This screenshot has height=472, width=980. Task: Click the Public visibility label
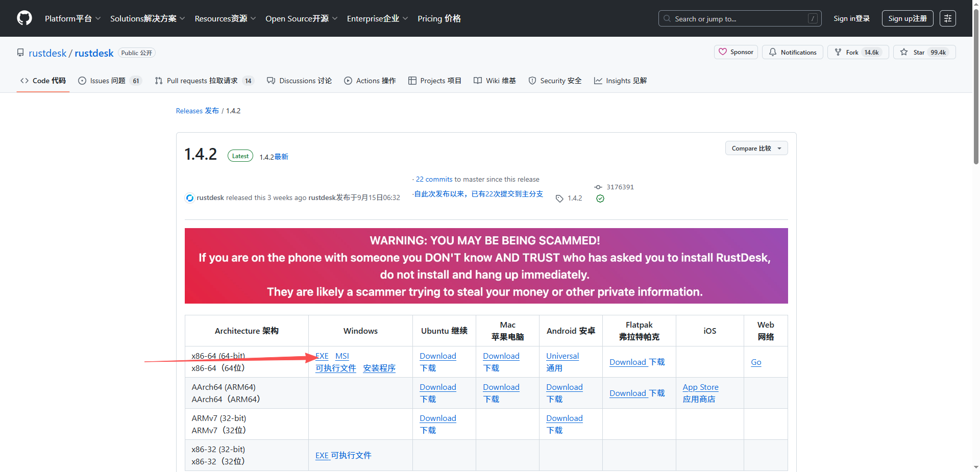pos(136,53)
